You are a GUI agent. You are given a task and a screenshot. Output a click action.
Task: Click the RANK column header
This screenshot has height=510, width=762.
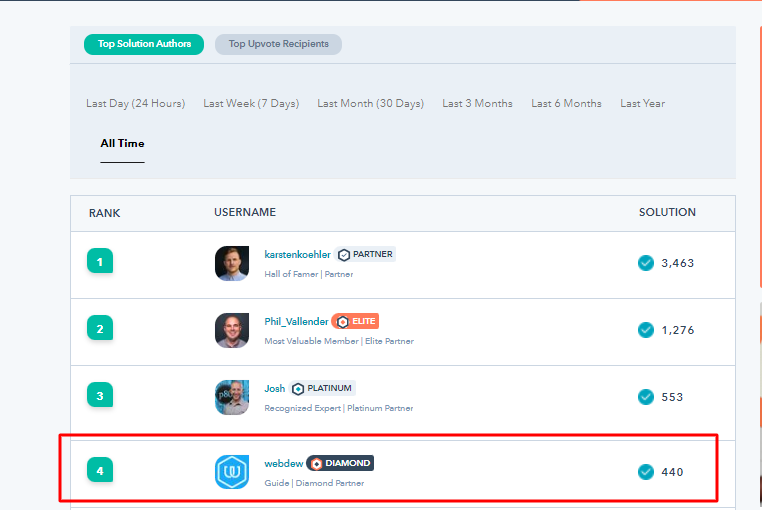(104, 213)
